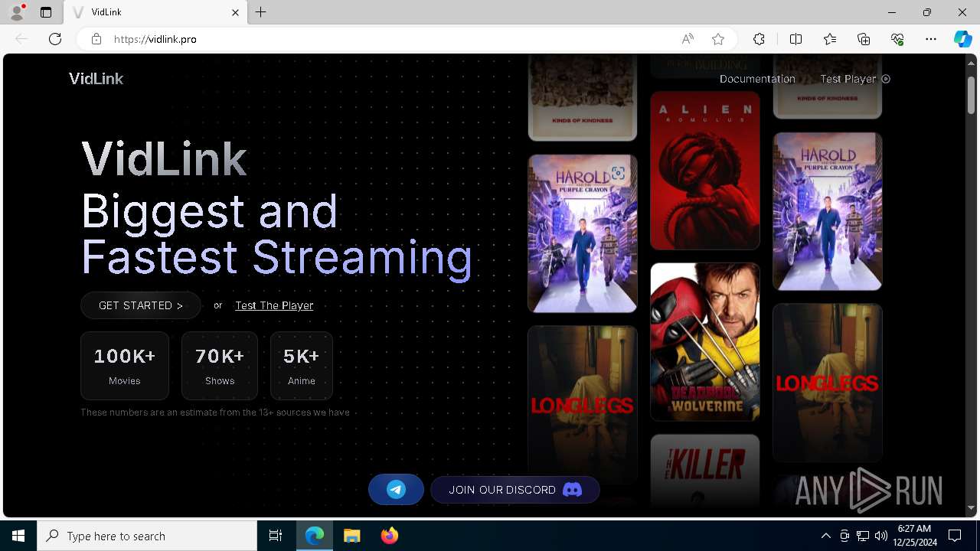980x551 pixels.
Task: Refresh the current page
Action: click(55, 39)
